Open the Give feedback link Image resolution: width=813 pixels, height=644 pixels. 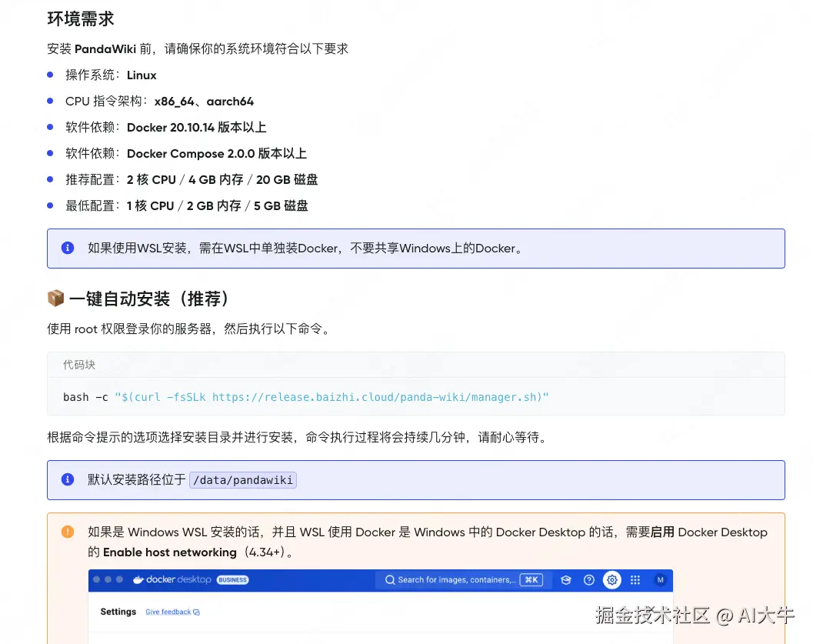(172, 612)
